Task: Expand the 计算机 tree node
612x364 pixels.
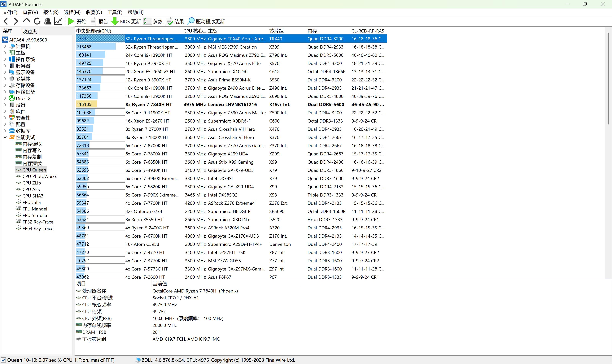Action: [5, 46]
